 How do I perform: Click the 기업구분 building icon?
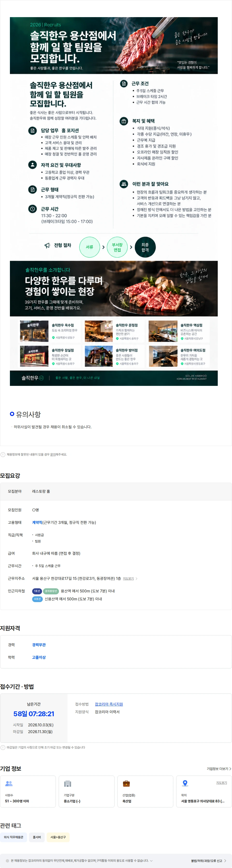tap(68, 784)
